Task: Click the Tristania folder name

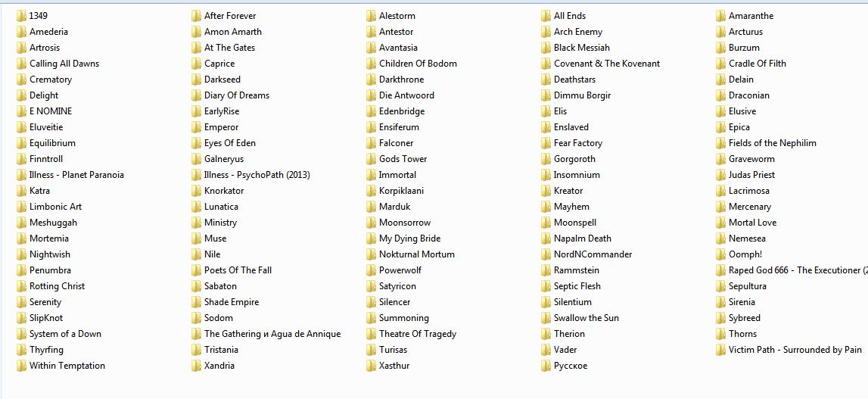Action: [x=222, y=350]
